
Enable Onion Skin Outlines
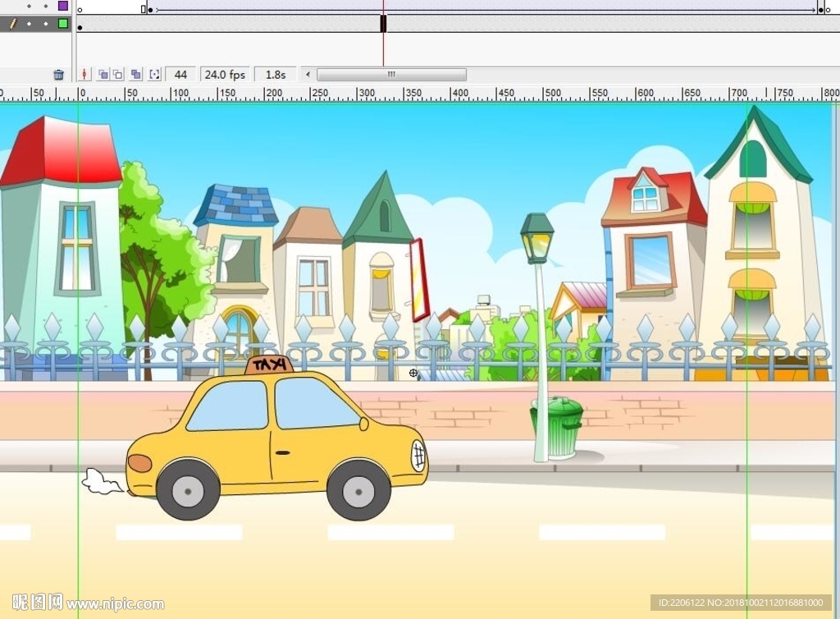click(x=117, y=75)
